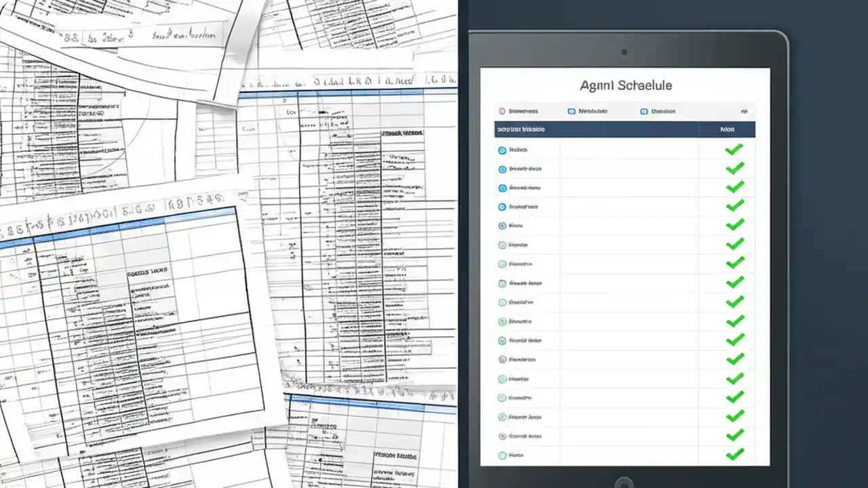Click the green circle icon beside the bottom Notes row
868x488 pixels.
pyautogui.click(x=502, y=455)
